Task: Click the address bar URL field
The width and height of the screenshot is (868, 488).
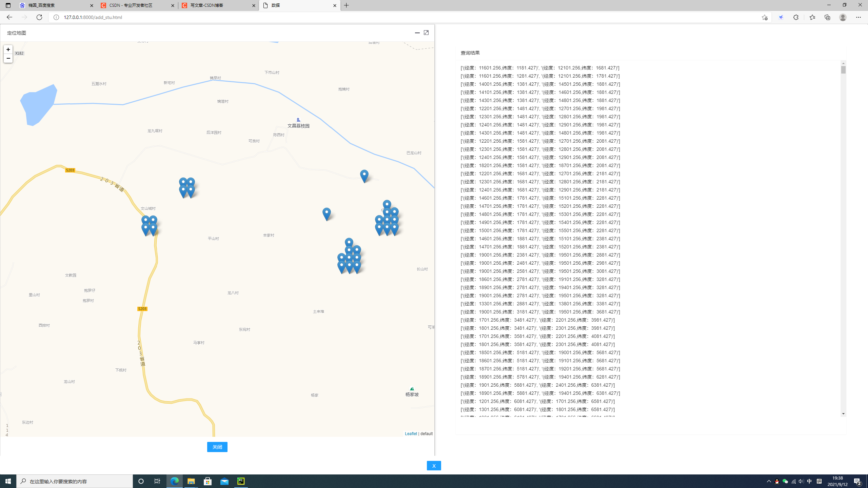Action: point(407,17)
